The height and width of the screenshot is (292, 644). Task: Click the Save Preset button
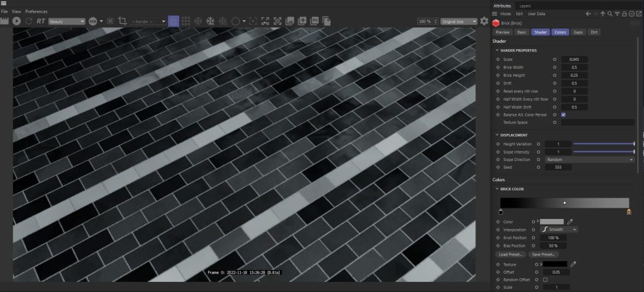tap(544, 254)
